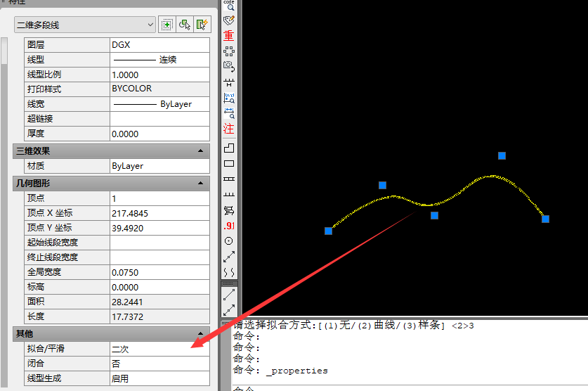Collapse the 其他 section
588x391 pixels.
200,334
